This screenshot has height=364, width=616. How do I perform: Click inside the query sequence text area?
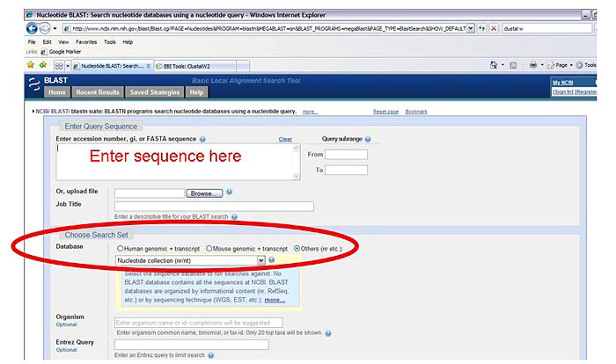(175, 162)
